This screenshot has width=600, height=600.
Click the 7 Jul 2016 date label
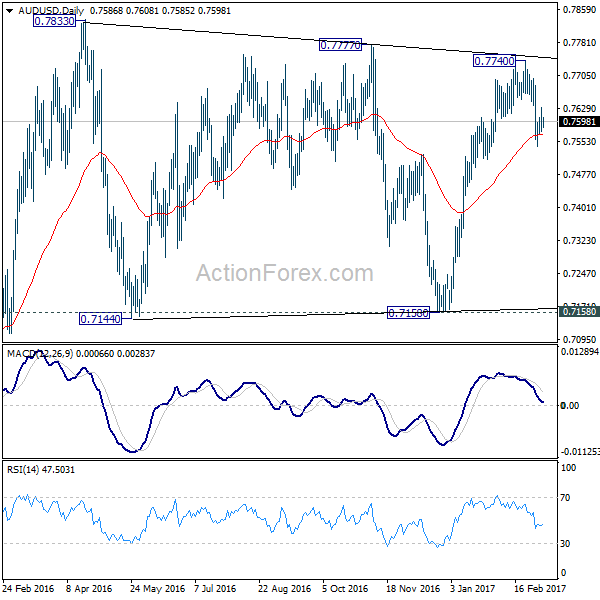pos(215,588)
